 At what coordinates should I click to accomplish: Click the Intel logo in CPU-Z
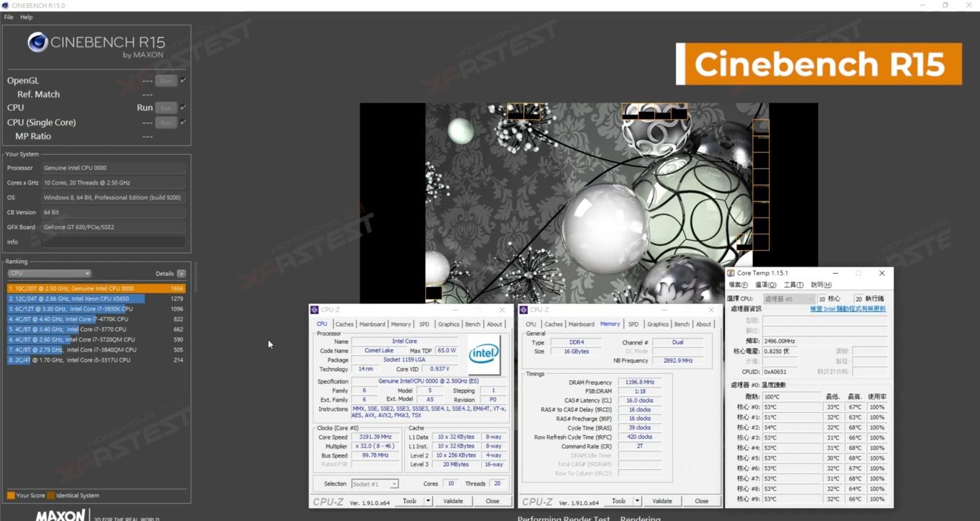coord(484,354)
